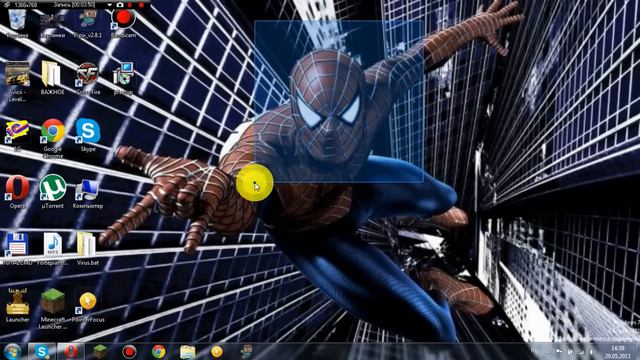
Task: Click the RU language indicator in tray
Action: (534, 351)
